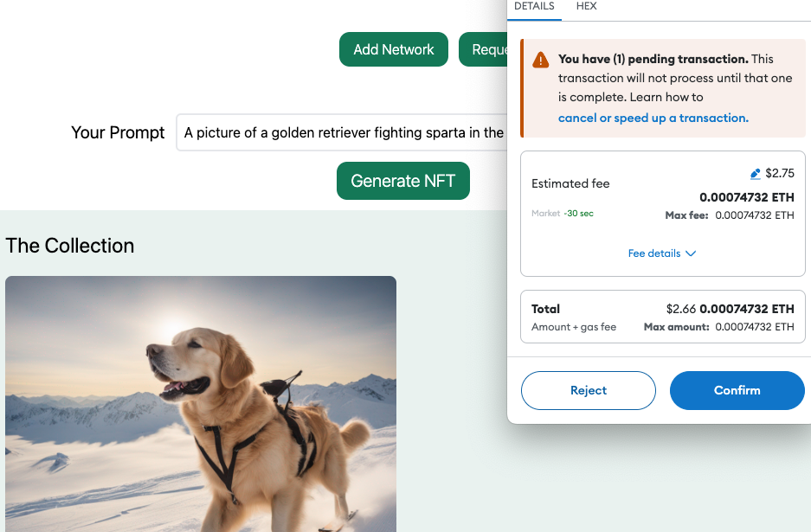Click The Collection heading
The height and width of the screenshot is (532, 811).
point(70,246)
